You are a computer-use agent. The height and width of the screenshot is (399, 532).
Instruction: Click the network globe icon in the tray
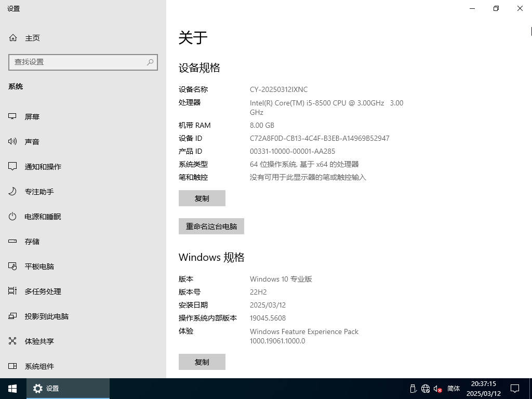[x=426, y=389]
